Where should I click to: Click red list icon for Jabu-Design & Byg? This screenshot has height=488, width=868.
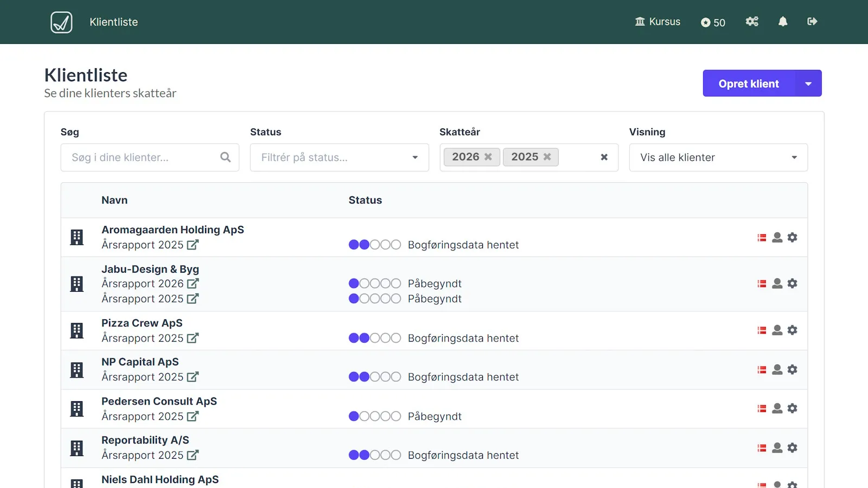pyautogui.click(x=762, y=284)
